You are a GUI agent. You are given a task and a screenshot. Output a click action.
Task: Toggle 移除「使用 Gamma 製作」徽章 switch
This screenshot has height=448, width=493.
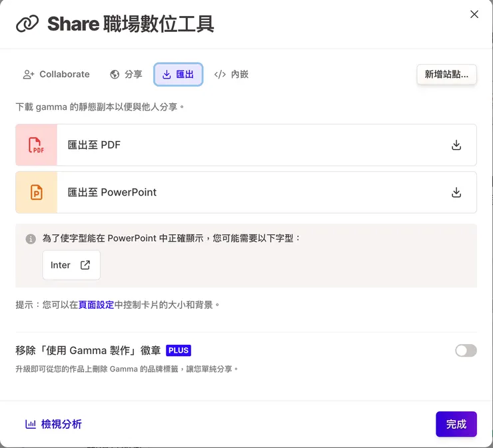coord(466,351)
